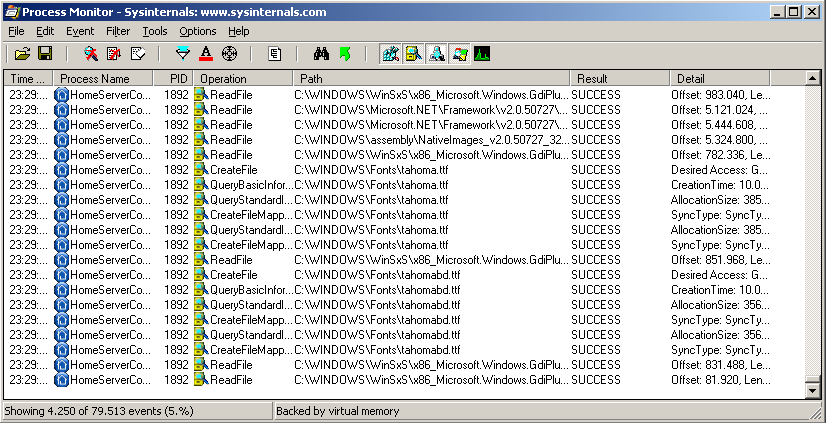826x423 pixels.
Task: Toggle event capture magnifier icon
Action: tap(91, 53)
